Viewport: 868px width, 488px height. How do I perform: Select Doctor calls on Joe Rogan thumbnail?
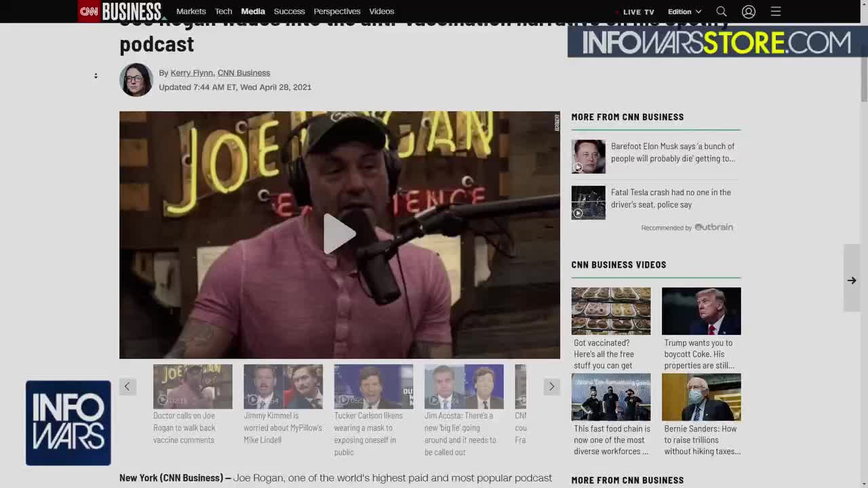[193, 386]
